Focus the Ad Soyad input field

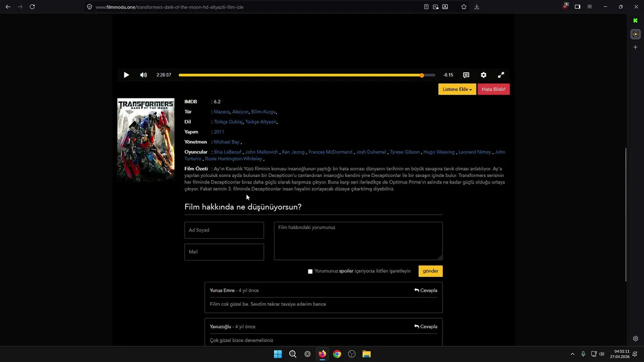click(224, 230)
